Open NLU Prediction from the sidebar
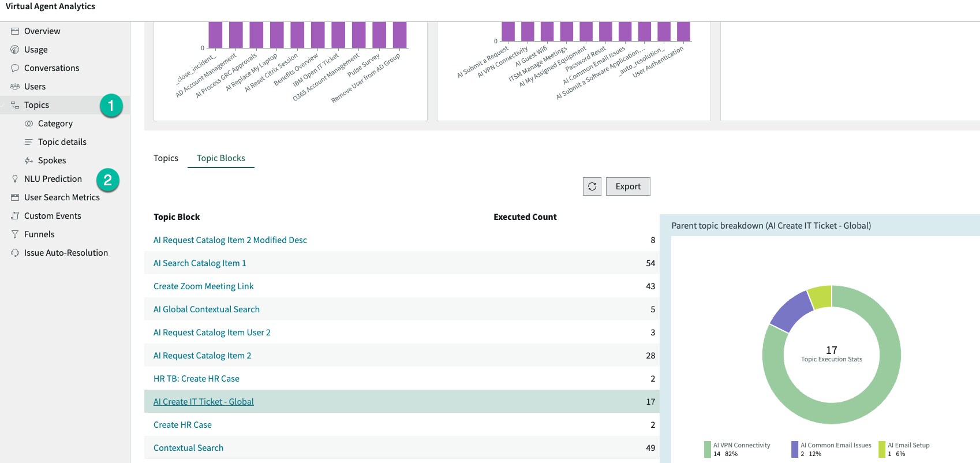This screenshot has width=980, height=463. coord(53,179)
